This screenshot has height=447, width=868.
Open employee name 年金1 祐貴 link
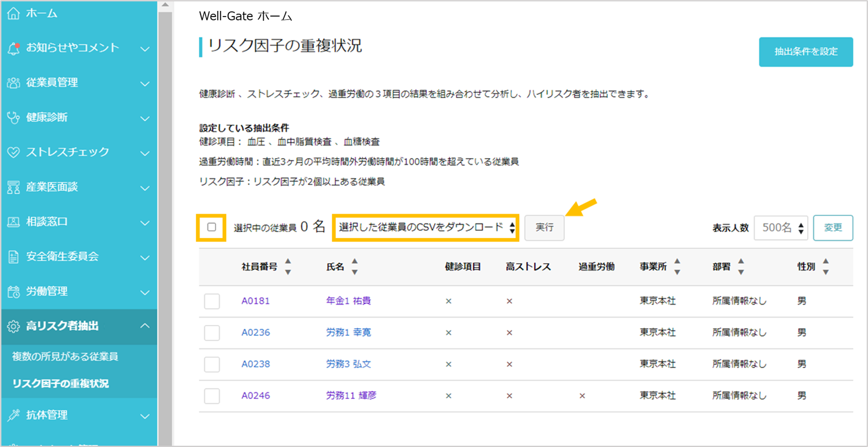(349, 301)
